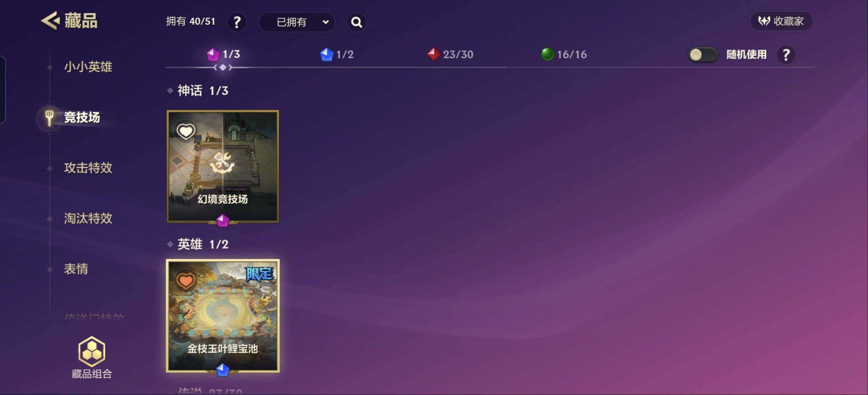Viewport: 868px width, 395px height.
Task: Unfavorite 金枝玉叶鲤宝池 heart icon
Action: point(186,281)
